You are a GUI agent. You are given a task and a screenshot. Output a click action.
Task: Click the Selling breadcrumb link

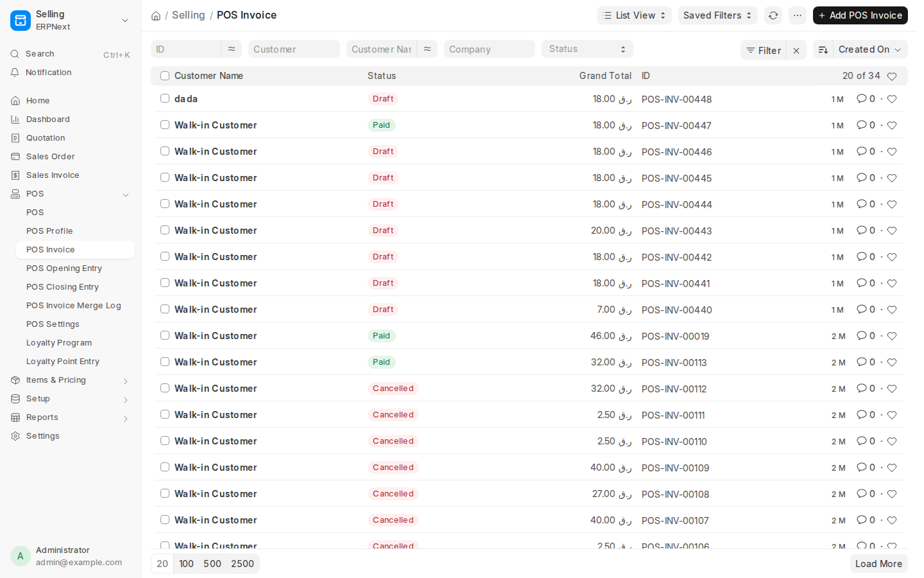[189, 15]
